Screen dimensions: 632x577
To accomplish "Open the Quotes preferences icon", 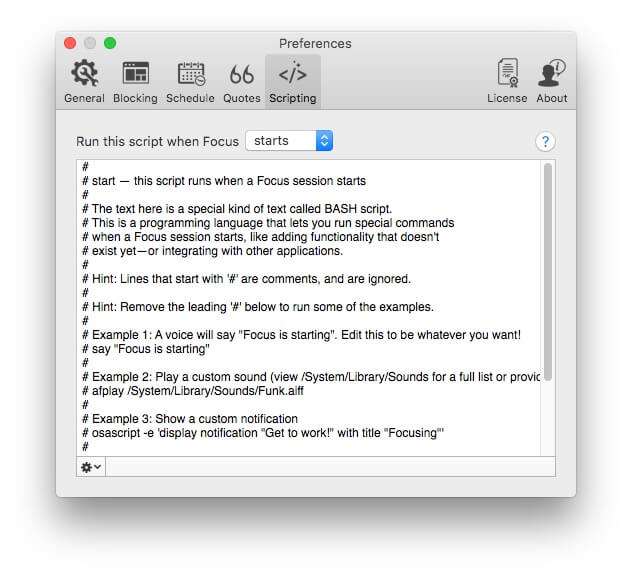I will coord(242,75).
